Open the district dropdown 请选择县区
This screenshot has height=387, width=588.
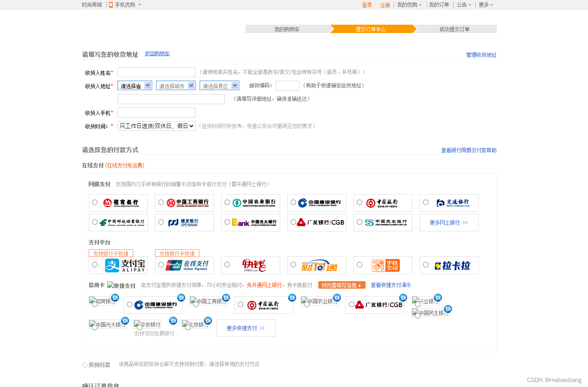219,85
